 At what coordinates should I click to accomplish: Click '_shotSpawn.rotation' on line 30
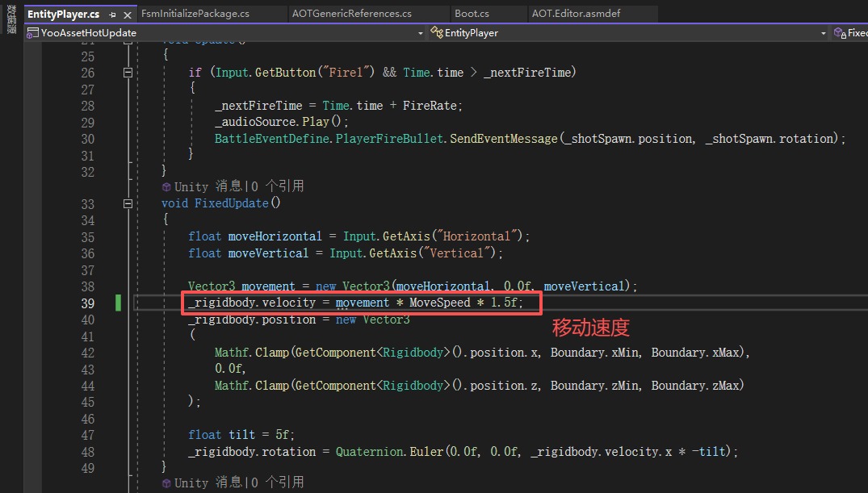[x=769, y=138]
